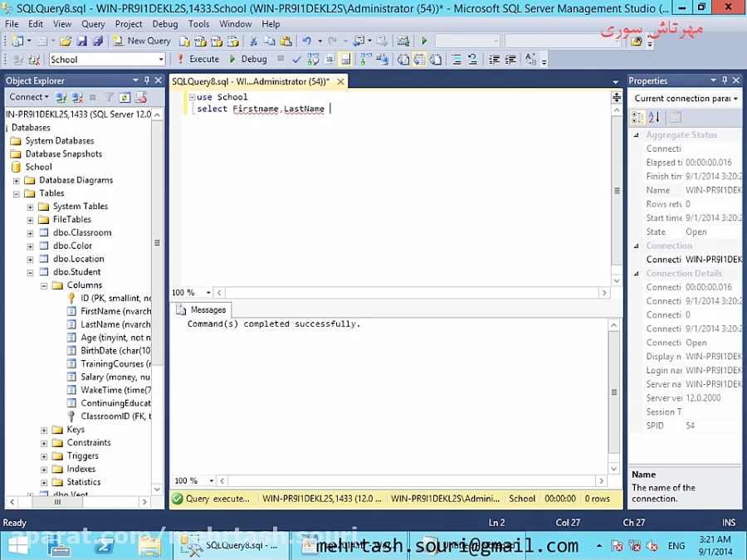Click the Activity Monitor icon
The width and height of the screenshot is (747, 560).
pos(403,41)
